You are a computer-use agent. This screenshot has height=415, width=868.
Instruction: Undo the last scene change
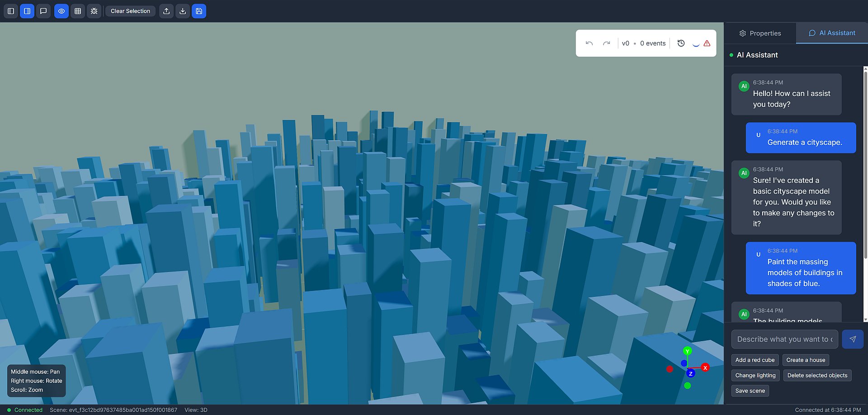(589, 43)
